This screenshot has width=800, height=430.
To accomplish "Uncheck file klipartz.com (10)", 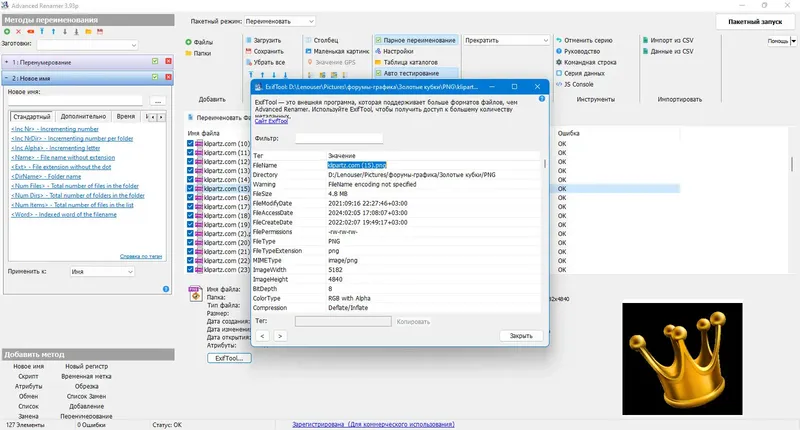I will point(190,143).
